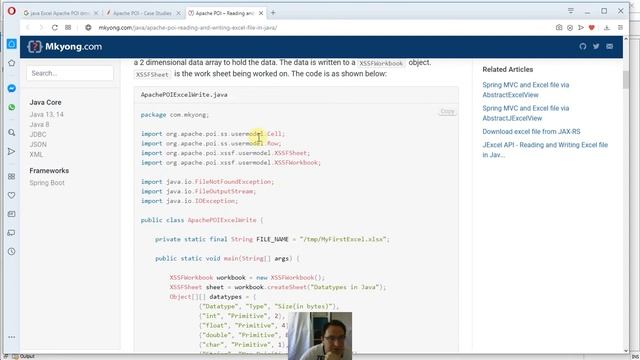Open the JSON link
The height and width of the screenshot is (360, 640).
pos(38,144)
